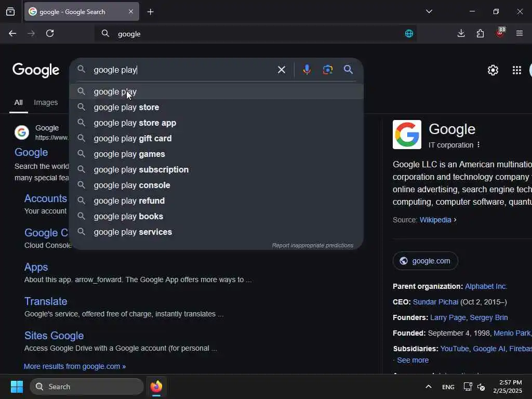
Task: Start voice search with microphone
Action: [307, 70]
